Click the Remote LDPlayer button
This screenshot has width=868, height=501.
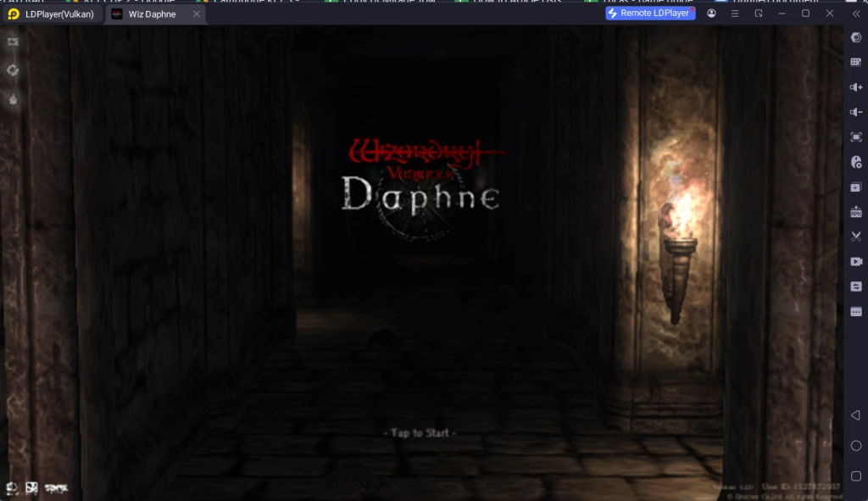650,13
